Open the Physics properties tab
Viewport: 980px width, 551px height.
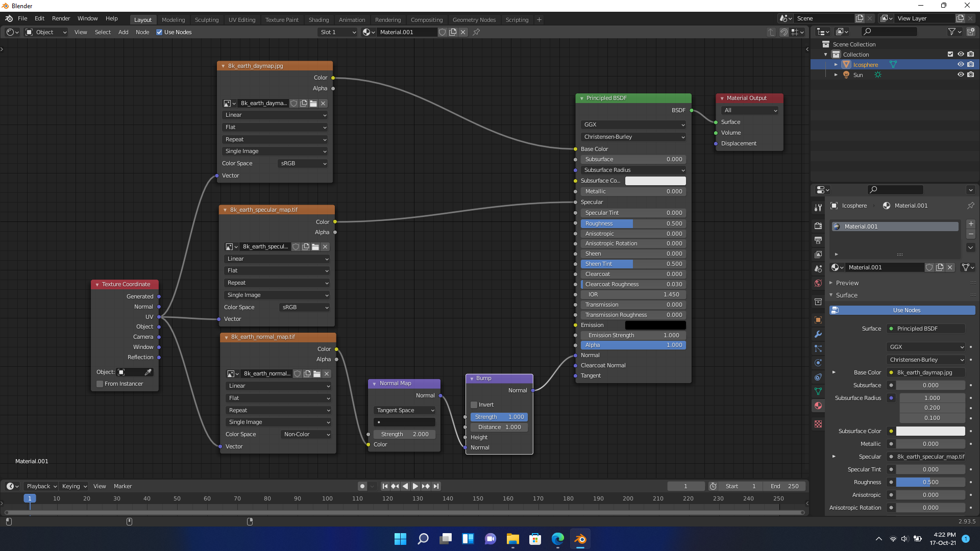(x=818, y=363)
